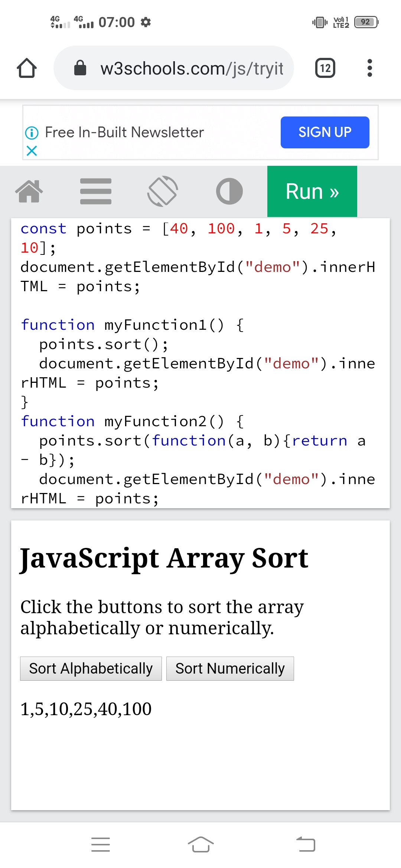Click the ad info icon
This screenshot has height=868, width=401.
coord(32,133)
